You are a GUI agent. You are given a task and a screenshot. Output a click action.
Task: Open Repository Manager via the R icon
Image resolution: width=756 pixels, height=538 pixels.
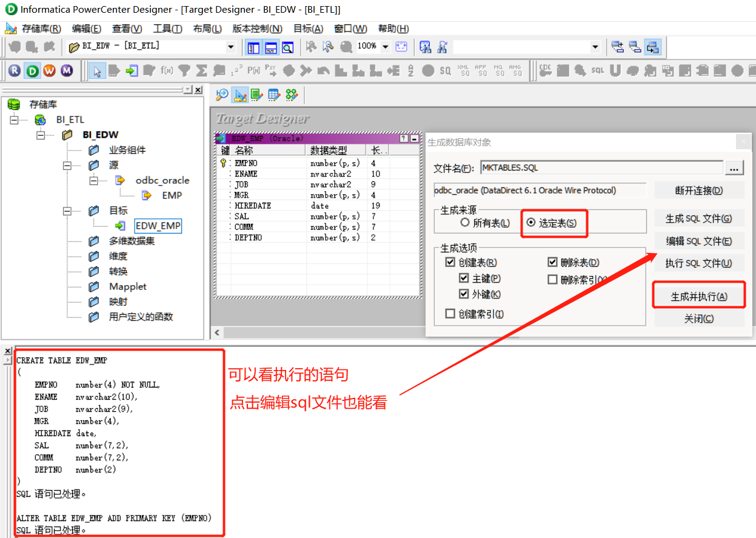(x=15, y=71)
